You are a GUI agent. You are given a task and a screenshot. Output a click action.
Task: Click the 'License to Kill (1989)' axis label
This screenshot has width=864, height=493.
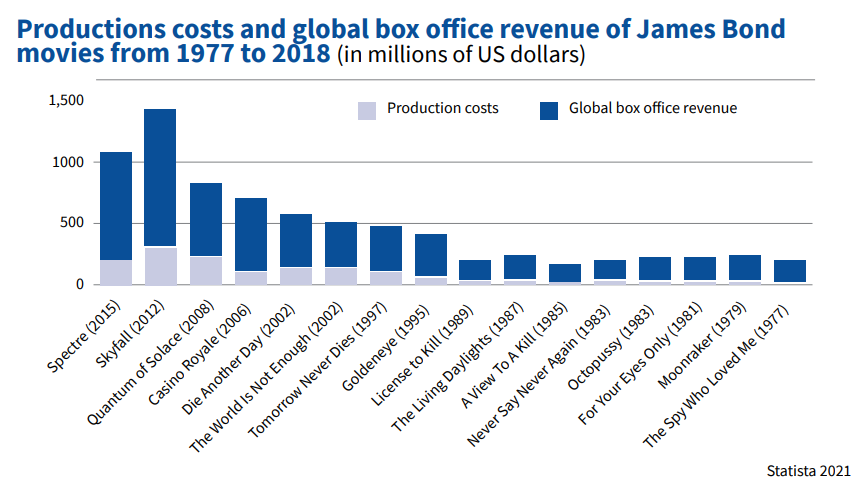422,356
